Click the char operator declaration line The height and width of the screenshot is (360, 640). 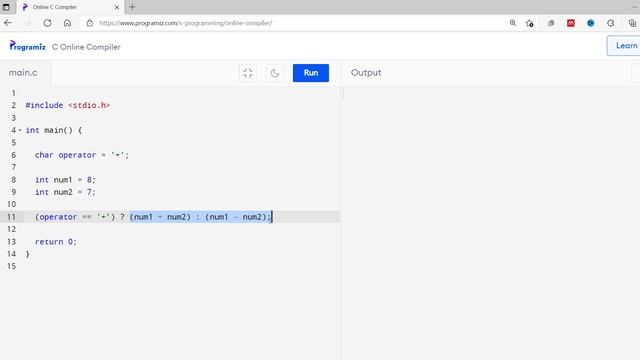pyautogui.click(x=82, y=155)
